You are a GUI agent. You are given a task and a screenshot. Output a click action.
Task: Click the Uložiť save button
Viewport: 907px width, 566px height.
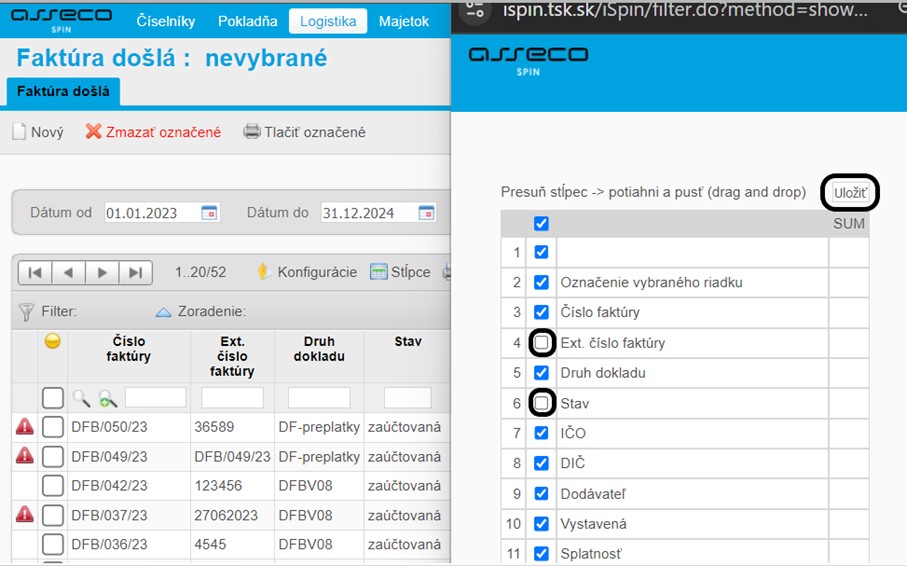point(849,193)
